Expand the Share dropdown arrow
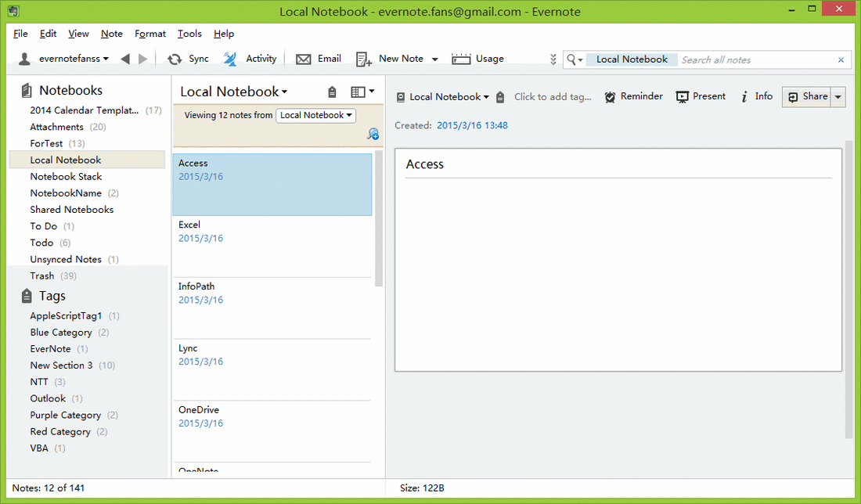 coord(838,97)
